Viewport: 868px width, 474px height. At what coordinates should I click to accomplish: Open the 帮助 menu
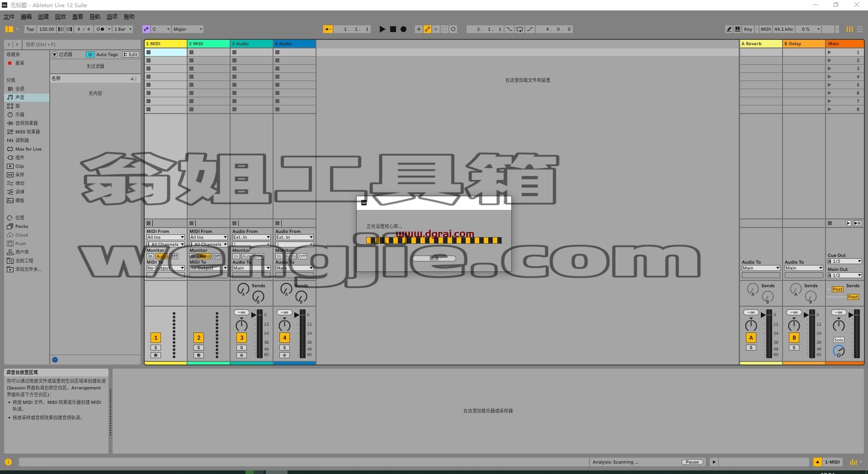tap(129, 17)
